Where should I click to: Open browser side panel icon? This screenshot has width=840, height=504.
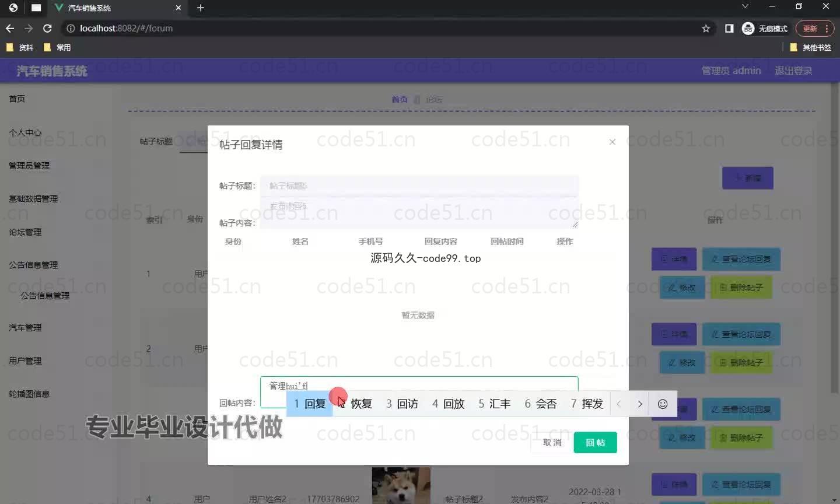729,28
